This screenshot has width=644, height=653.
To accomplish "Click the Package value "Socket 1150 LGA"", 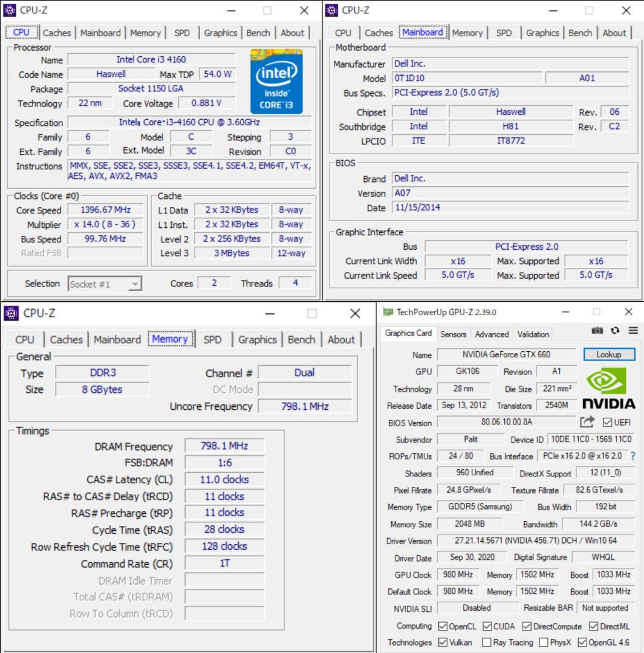I will click(151, 89).
